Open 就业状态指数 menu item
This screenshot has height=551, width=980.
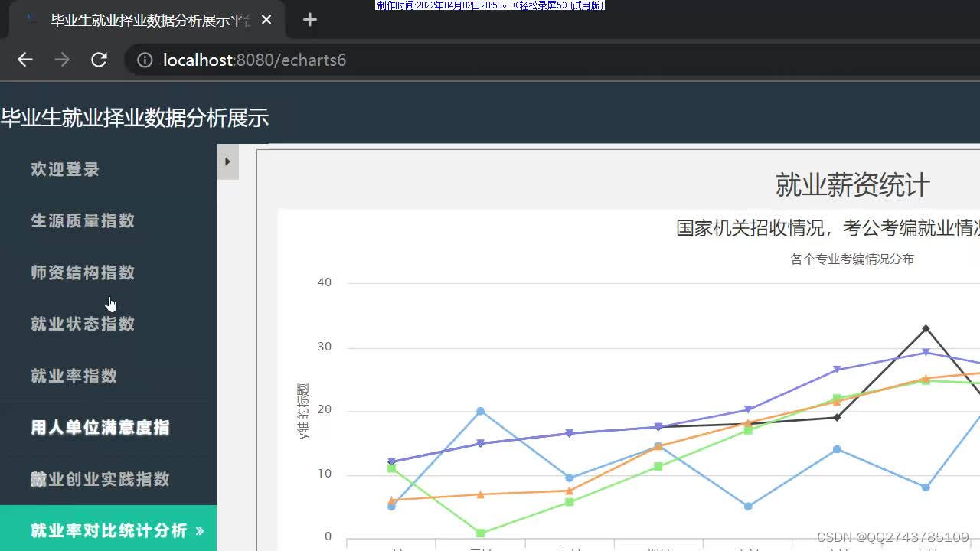tap(83, 324)
